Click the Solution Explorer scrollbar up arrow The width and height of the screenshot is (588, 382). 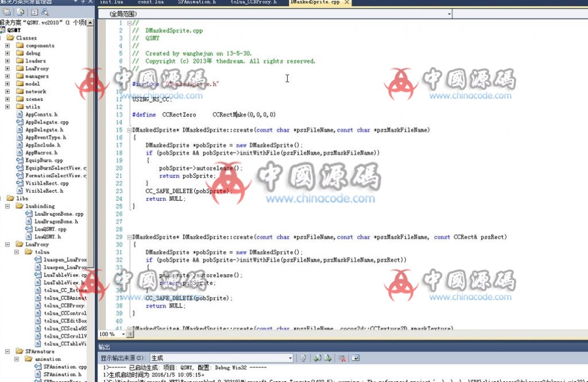91,22
